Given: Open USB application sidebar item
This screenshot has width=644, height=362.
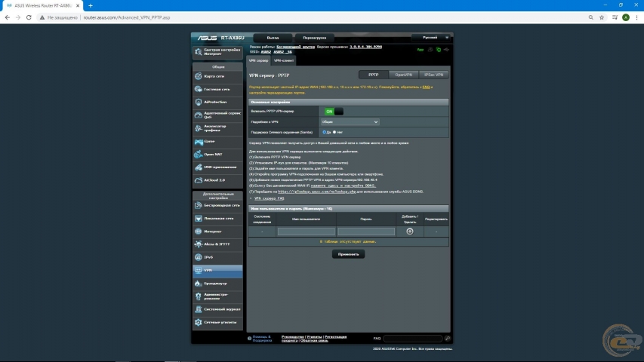Looking at the screenshot, I should pyautogui.click(x=217, y=167).
